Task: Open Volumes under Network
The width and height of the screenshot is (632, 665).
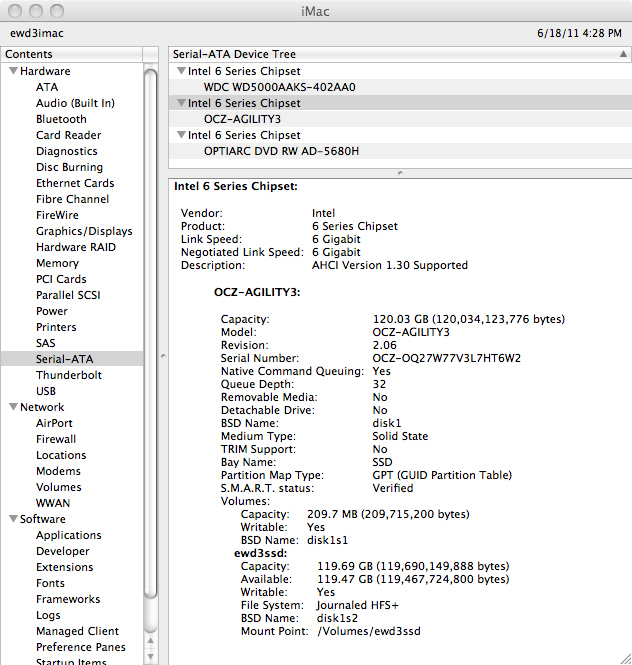Action: click(59, 487)
